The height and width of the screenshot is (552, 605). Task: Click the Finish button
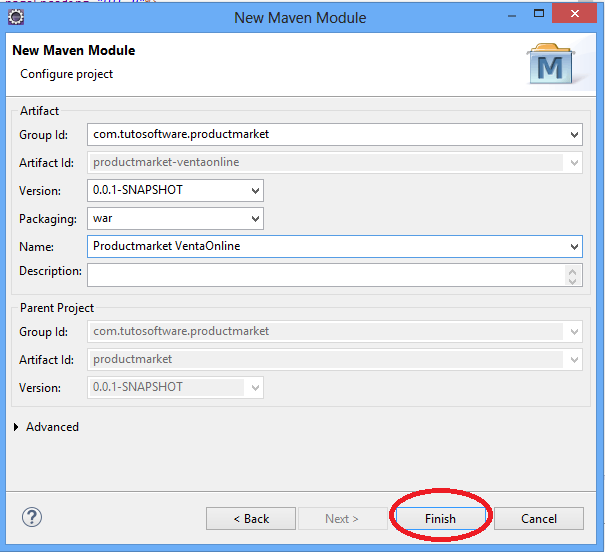click(440, 518)
